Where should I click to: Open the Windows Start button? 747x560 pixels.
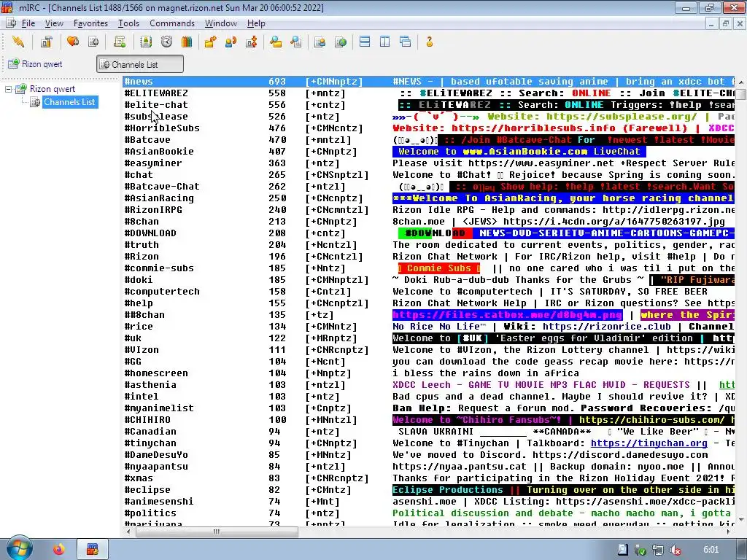[x=19, y=548]
